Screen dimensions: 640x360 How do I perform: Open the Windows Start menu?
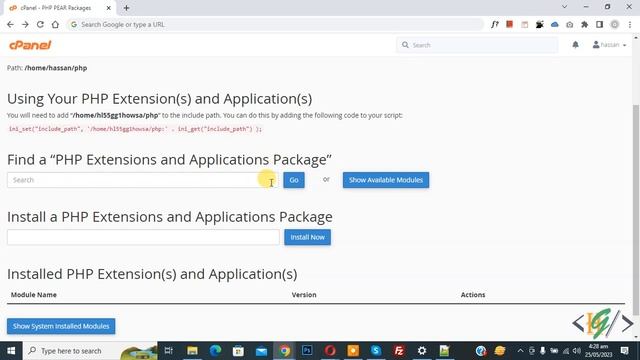click(x=11, y=351)
